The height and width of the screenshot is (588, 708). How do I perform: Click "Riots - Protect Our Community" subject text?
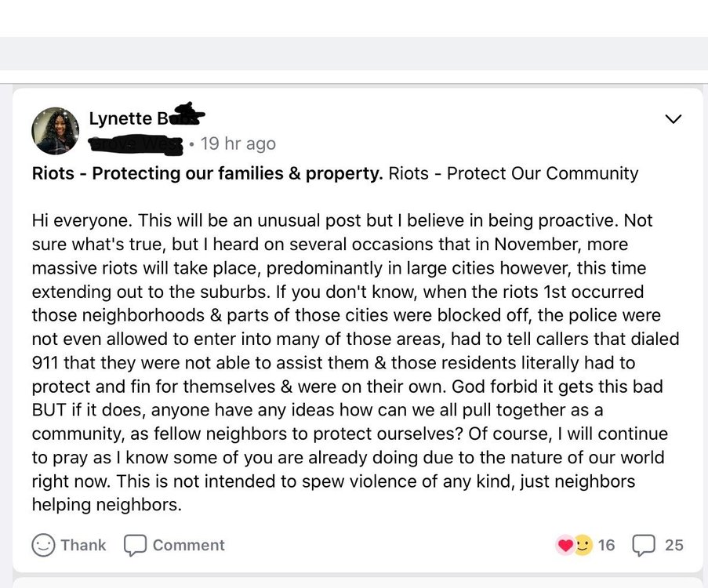point(514,173)
